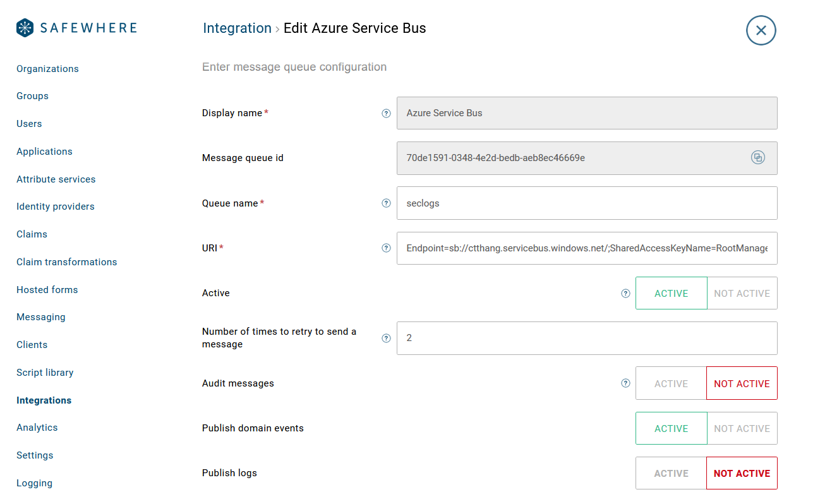Screen dimensions: 813x504
Task: Open the Organizations page link
Action: (x=47, y=69)
